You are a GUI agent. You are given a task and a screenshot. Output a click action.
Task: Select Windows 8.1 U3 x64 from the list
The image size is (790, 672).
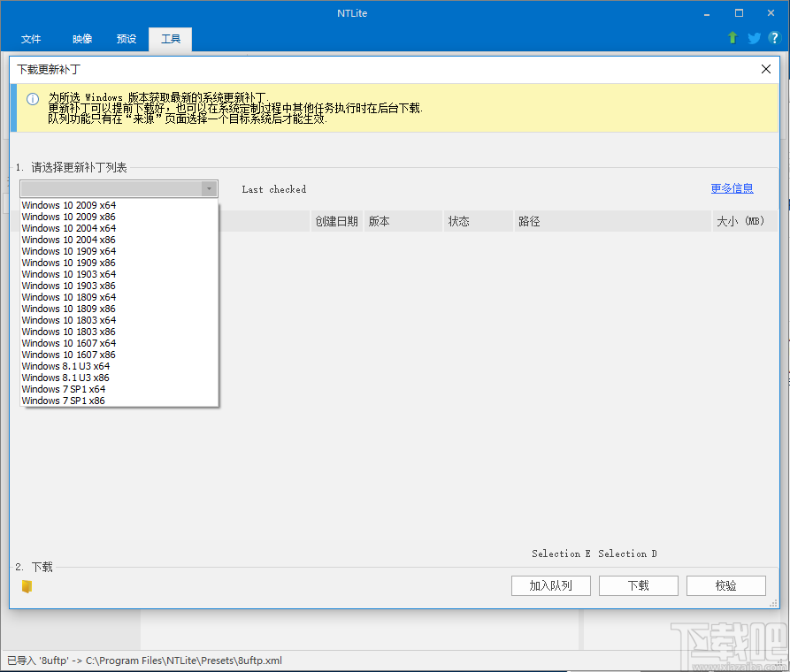[65, 366]
